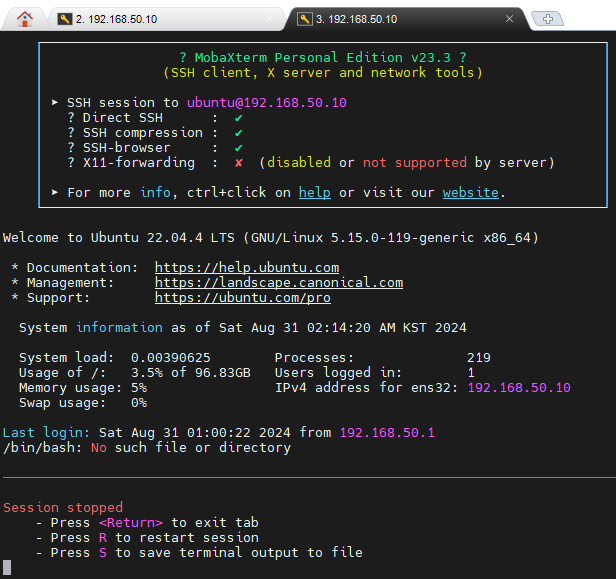Open https://help.ubuntu.com documentation link

click(247, 268)
